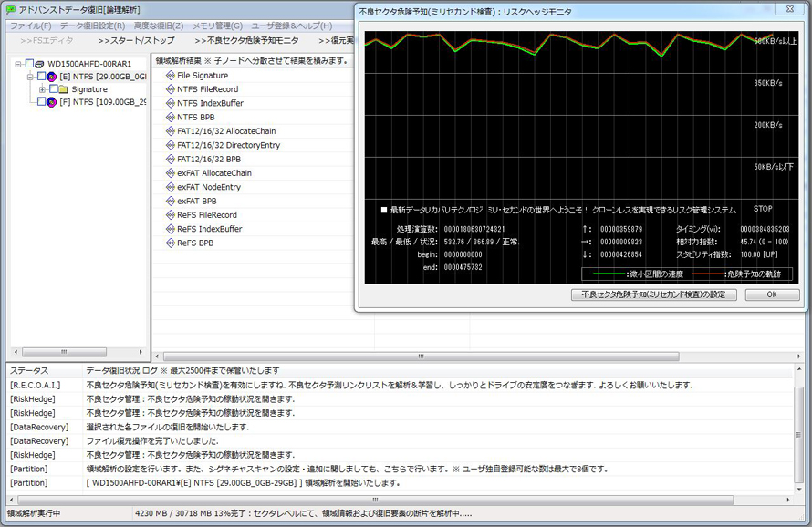Click the tree panel horizontal scrollbar thumb
The height and width of the screenshot is (527, 812).
64,352
